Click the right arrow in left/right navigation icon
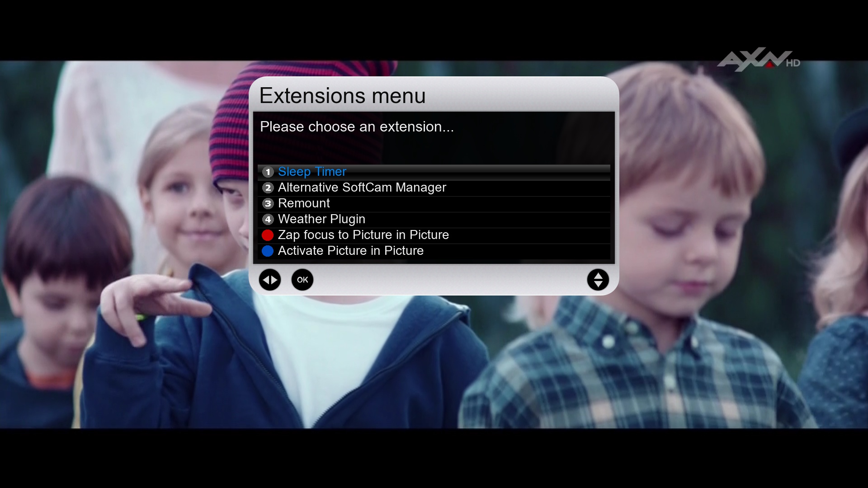The image size is (868, 488). pyautogui.click(x=274, y=280)
